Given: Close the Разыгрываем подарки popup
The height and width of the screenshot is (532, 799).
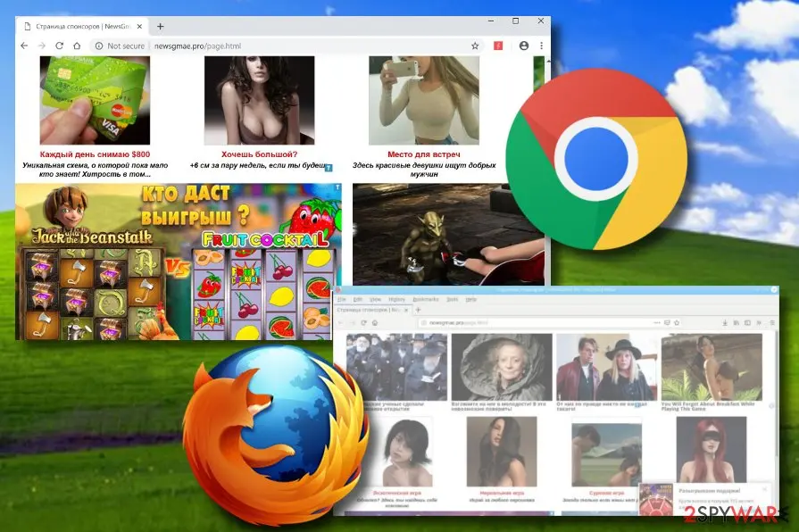Looking at the screenshot, I should pyautogui.click(x=764, y=489).
